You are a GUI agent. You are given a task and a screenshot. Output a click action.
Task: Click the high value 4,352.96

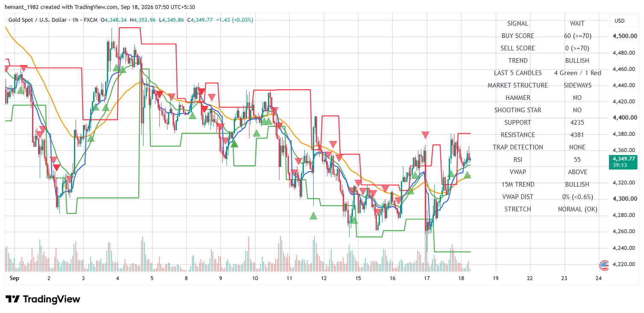144,20
